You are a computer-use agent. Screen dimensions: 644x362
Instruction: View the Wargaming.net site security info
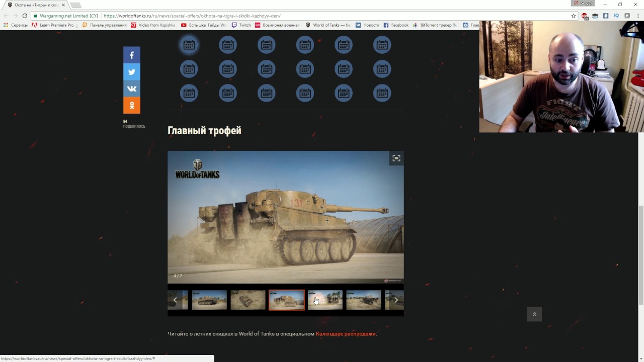(66, 16)
